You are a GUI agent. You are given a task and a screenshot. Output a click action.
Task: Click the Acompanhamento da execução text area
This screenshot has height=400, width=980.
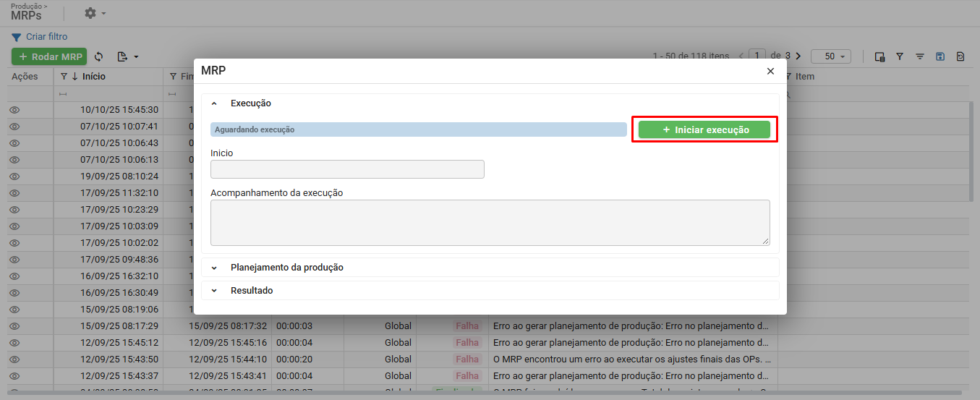pyautogui.click(x=490, y=223)
